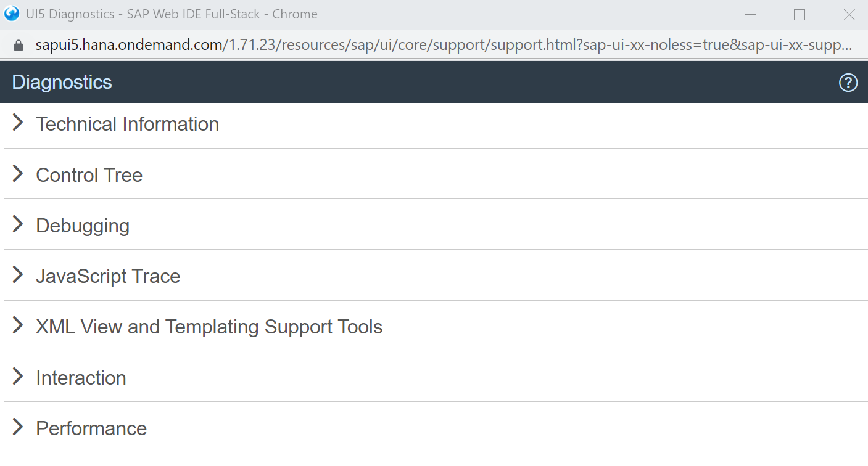Expand the Control Tree chevron
868x466 pixels.
pyautogui.click(x=18, y=174)
